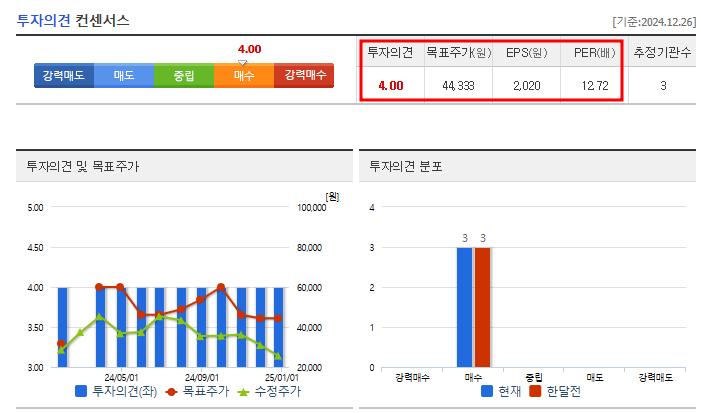Click the 4.00 marker triangle above rating bar

click(x=242, y=63)
